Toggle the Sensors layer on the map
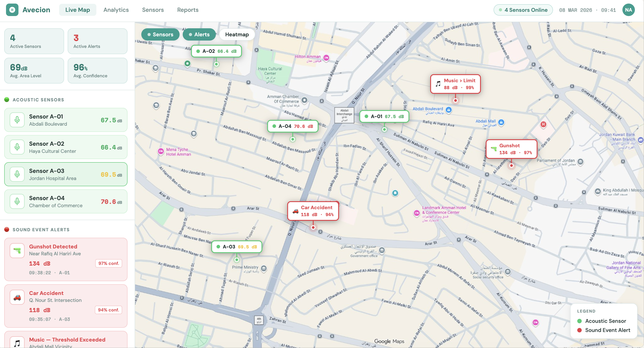 coord(160,34)
